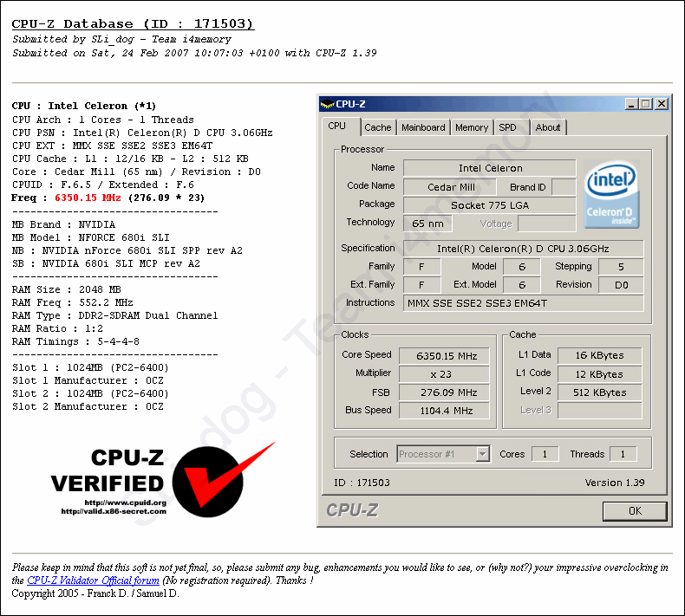Click the Instructions field MMX SSE SSE2

pyautogui.click(x=524, y=303)
